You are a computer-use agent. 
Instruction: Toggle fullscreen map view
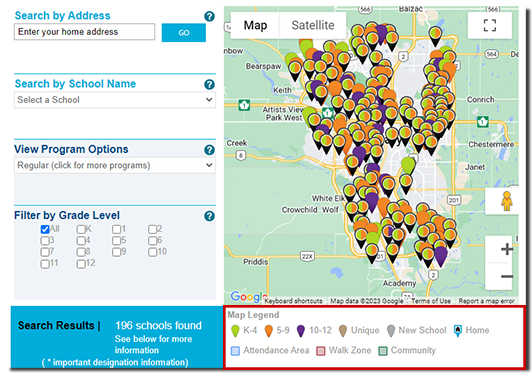coord(489,25)
